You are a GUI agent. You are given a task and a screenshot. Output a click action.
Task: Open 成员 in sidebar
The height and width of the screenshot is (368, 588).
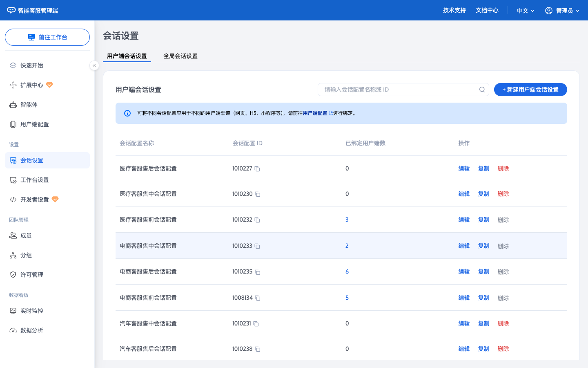point(47,236)
